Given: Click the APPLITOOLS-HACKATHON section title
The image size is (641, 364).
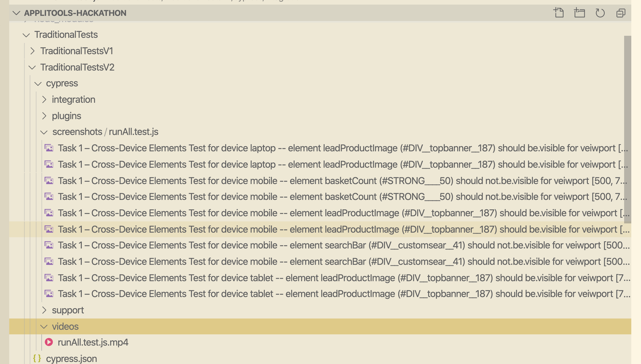Looking at the screenshot, I should 75,13.
